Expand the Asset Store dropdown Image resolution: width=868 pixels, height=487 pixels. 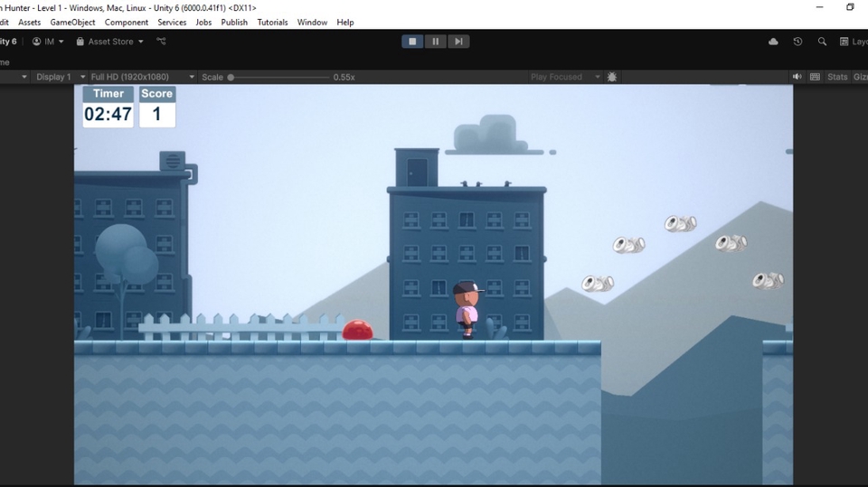[x=110, y=42]
